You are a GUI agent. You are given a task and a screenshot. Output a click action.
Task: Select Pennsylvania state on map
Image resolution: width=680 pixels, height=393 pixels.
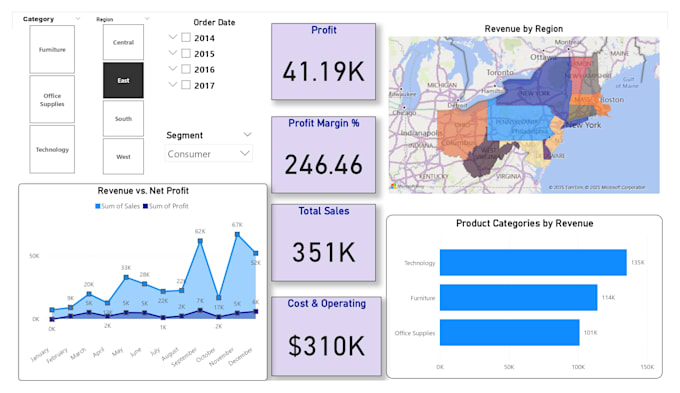pyautogui.click(x=520, y=121)
